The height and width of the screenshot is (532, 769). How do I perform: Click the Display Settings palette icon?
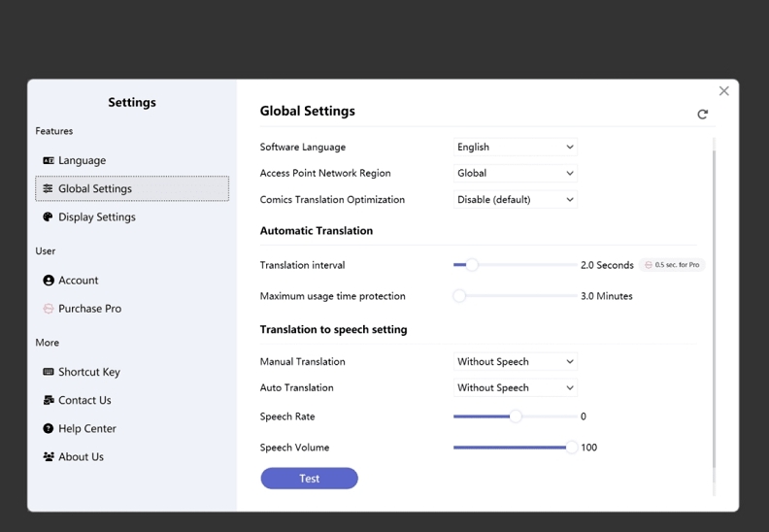[49, 217]
